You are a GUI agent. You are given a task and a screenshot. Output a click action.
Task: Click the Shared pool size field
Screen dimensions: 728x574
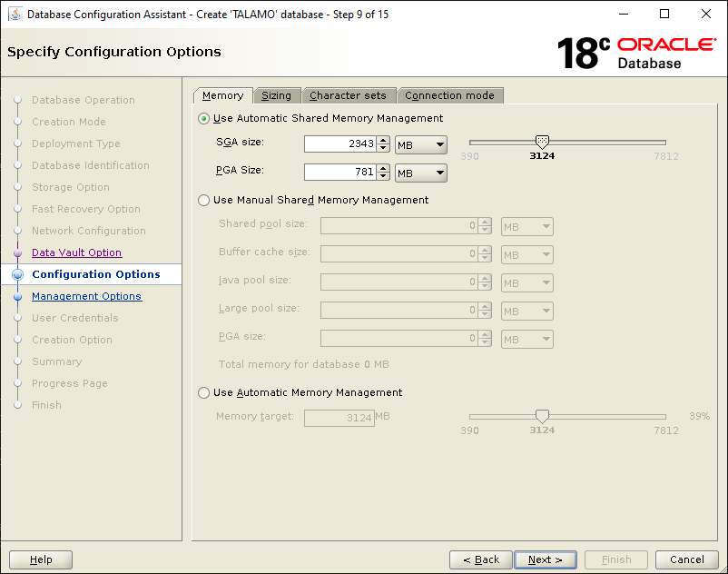point(399,226)
